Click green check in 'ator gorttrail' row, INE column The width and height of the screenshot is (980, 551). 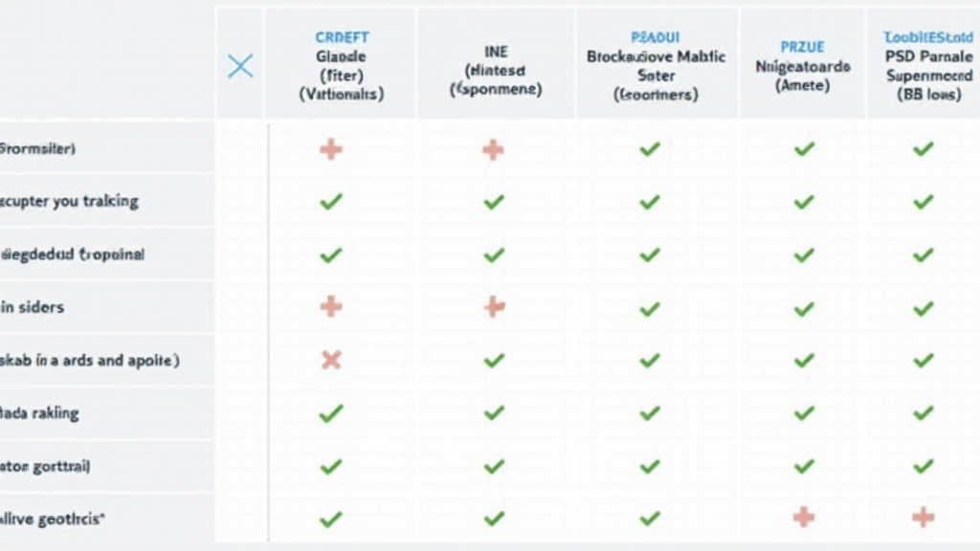[x=494, y=467]
